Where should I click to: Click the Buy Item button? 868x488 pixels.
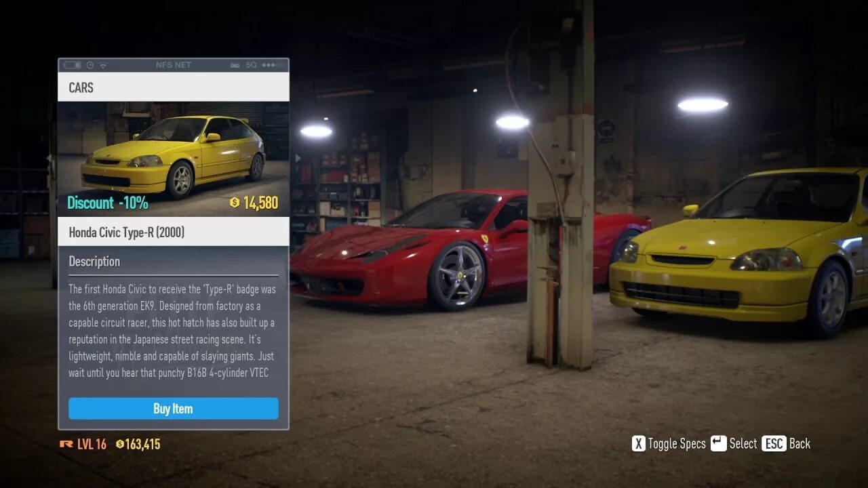pos(173,409)
